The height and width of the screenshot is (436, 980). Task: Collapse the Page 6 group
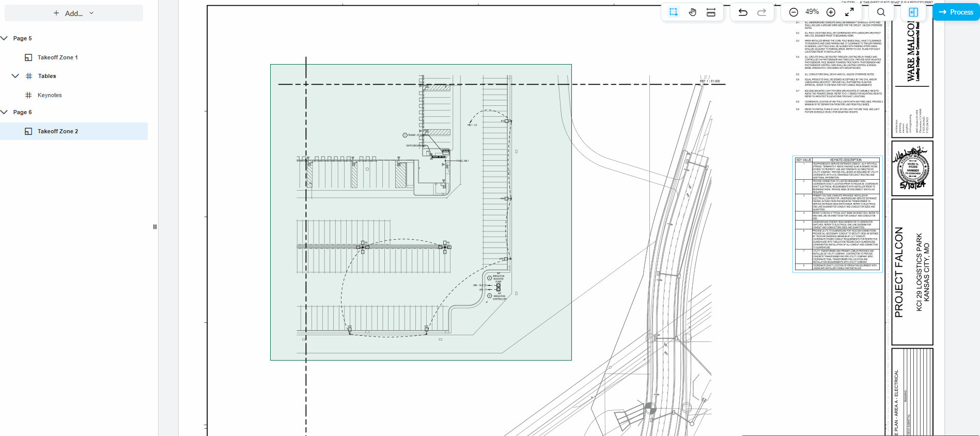(x=5, y=112)
